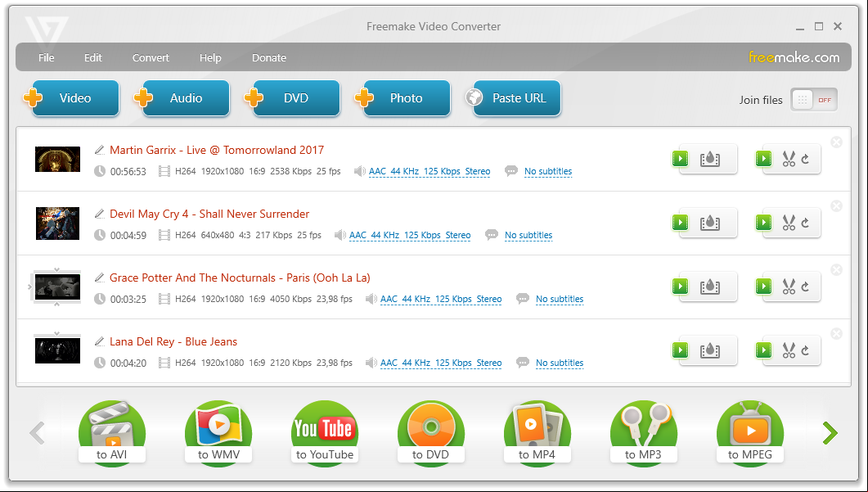Viewport: 868px width, 492px height.
Task: Click the Paste URL button
Action: [x=513, y=98]
